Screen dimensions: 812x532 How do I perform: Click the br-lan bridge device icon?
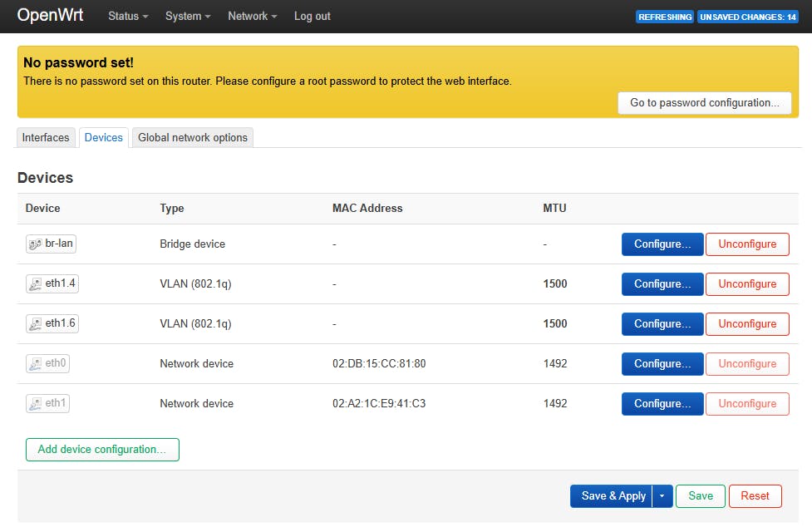[x=35, y=244]
